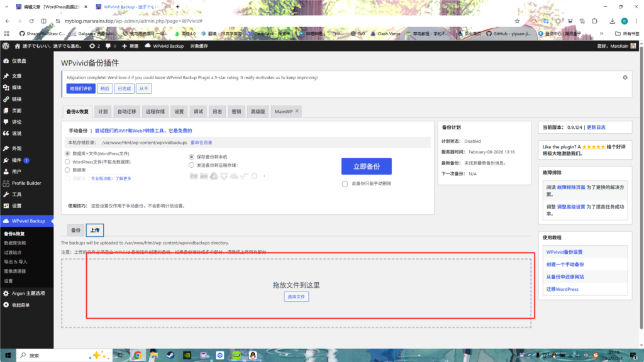Click the 选择文件 button in upload area

[x=296, y=296]
